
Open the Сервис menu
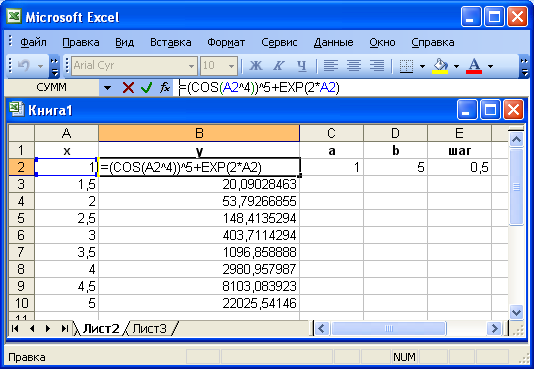pos(279,43)
